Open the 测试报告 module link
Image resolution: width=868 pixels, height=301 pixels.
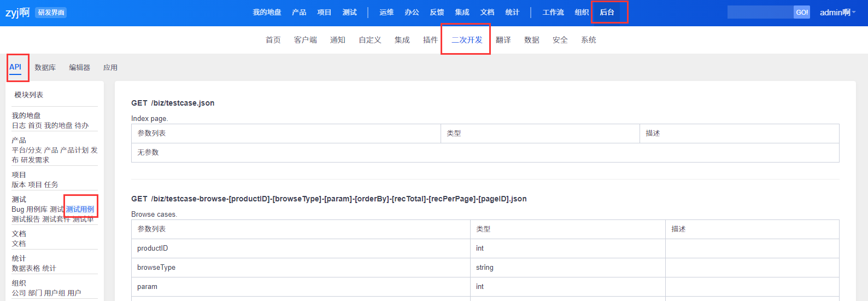click(26, 219)
